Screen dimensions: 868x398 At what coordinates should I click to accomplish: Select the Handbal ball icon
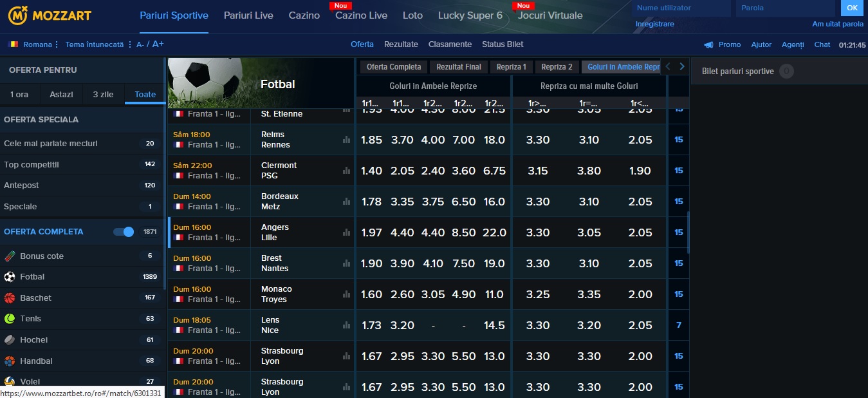coord(10,361)
